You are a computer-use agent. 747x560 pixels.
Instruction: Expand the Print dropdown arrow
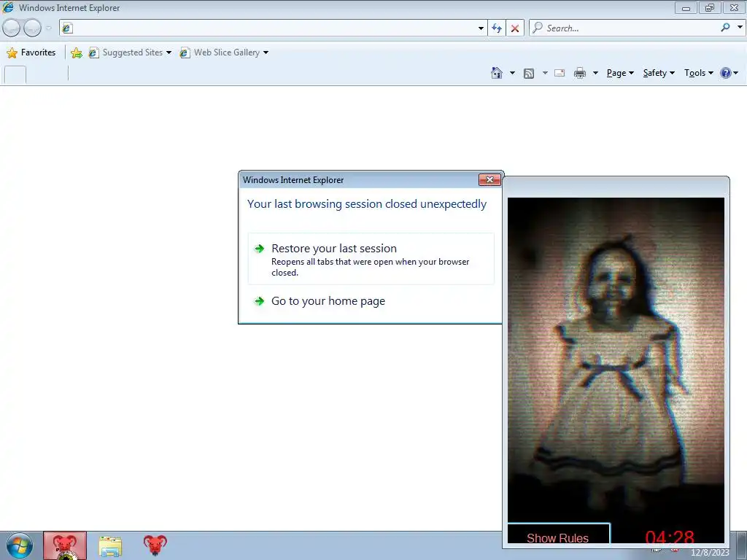(595, 73)
